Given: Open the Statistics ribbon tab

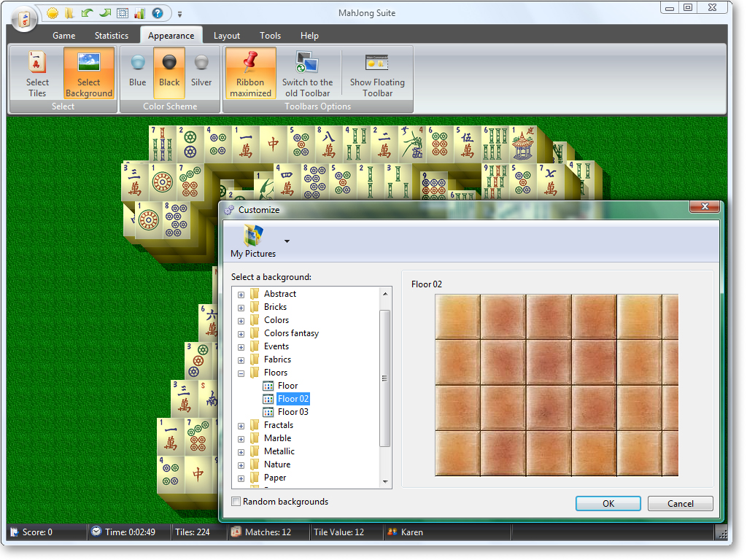Looking at the screenshot, I should tap(112, 36).
